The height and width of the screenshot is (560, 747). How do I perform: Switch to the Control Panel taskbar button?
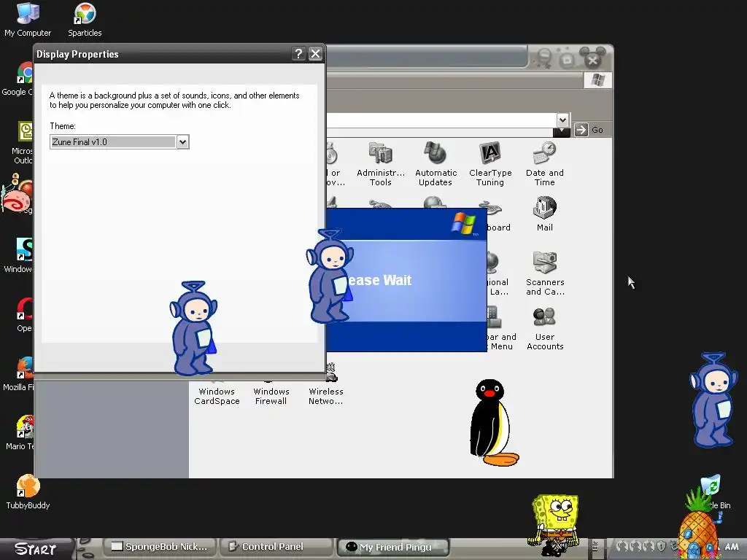276,547
